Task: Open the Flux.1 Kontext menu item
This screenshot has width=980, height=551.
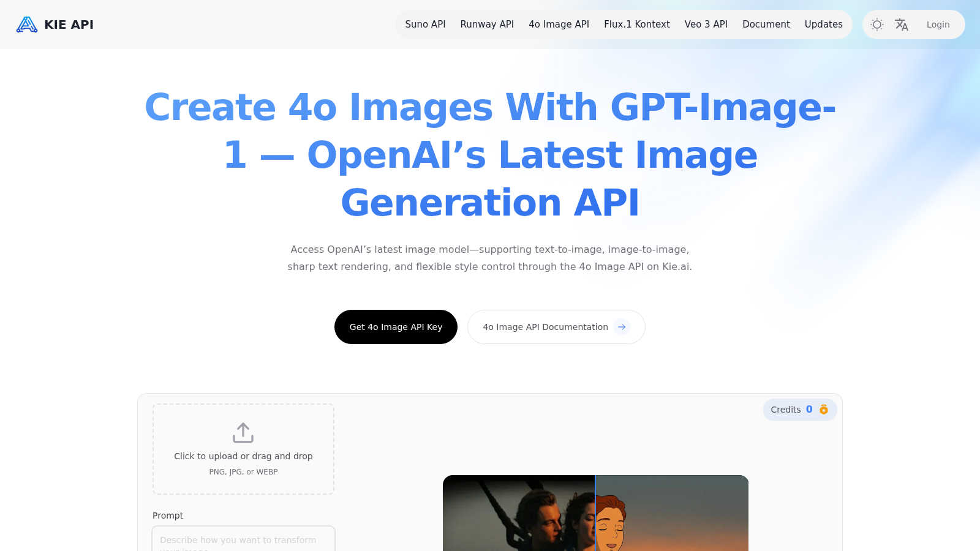Action: (636, 24)
